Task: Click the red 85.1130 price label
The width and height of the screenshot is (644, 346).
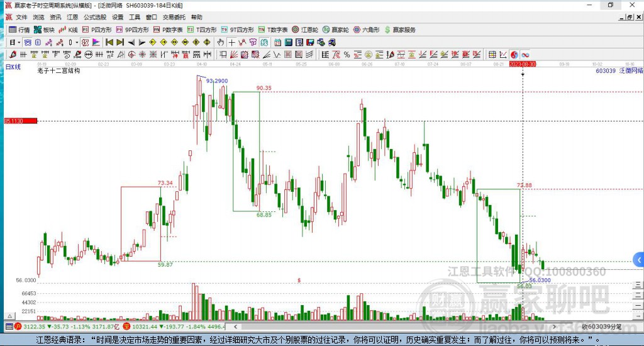Action: pyautogui.click(x=21, y=121)
